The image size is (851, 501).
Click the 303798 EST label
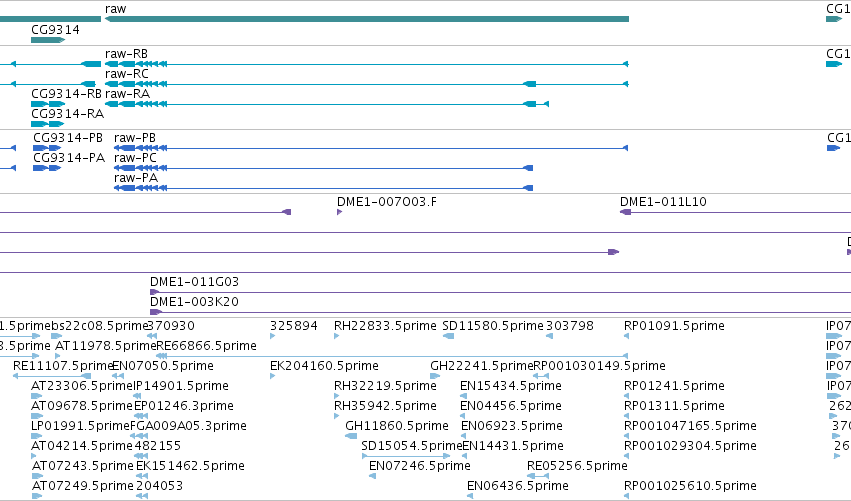570,326
